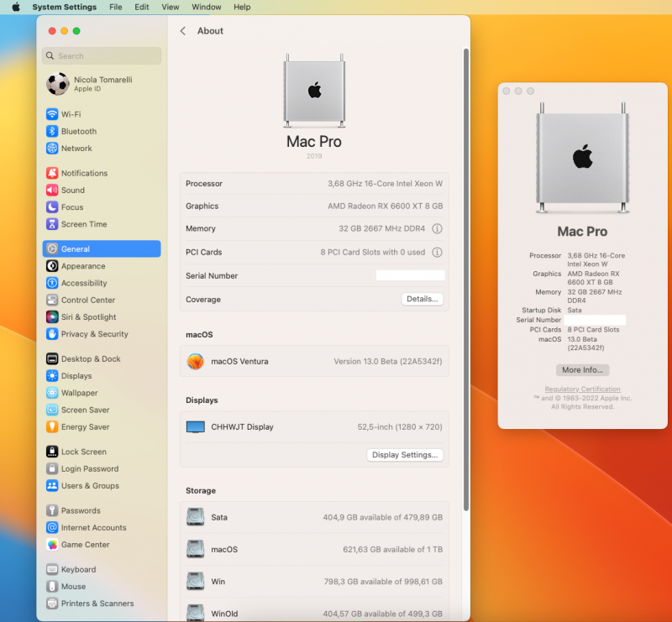Click the Focus moon icon
672x622 pixels.
52,207
